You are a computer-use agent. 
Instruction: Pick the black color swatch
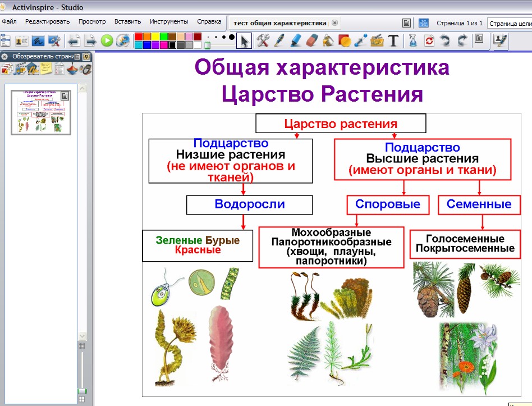coord(172,45)
